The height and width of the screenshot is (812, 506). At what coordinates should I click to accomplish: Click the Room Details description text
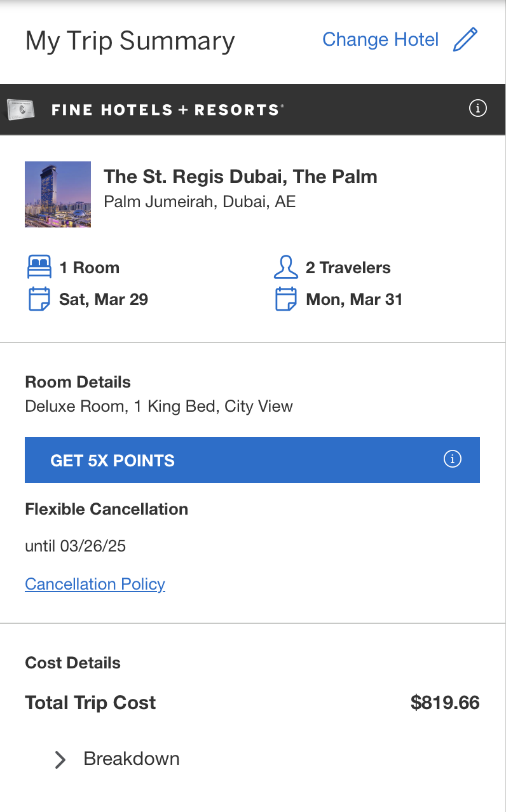159,406
